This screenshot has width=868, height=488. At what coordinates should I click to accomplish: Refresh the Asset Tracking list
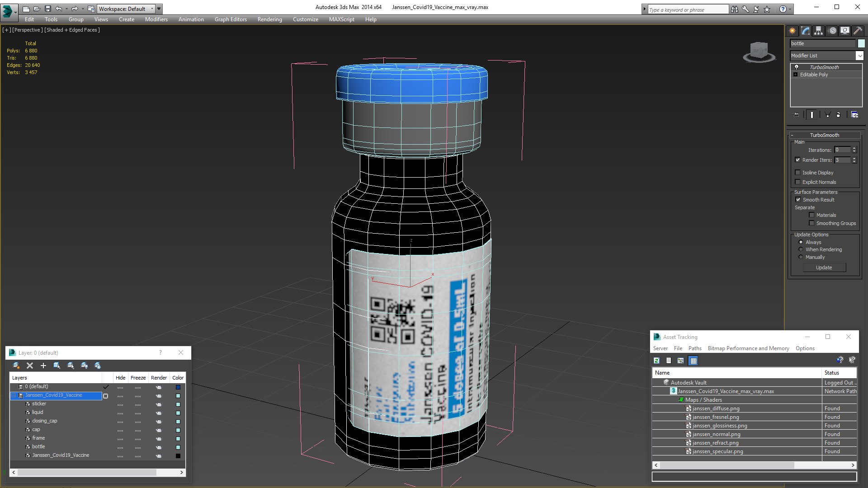[656, 361]
